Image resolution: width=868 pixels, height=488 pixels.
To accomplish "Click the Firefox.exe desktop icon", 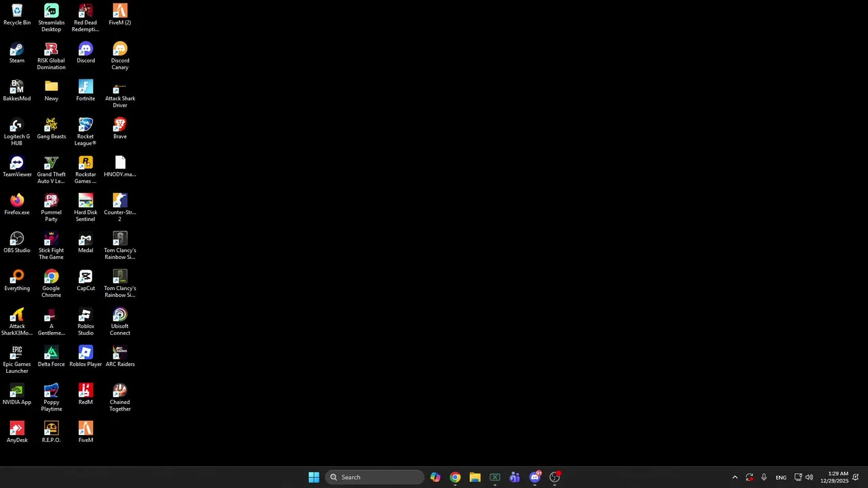I will (x=17, y=205).
